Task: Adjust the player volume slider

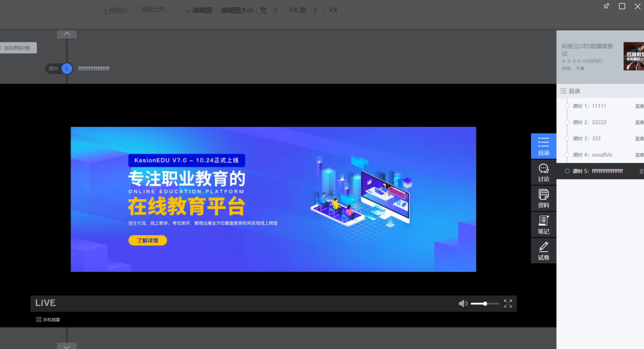Action: click(485, 304)
